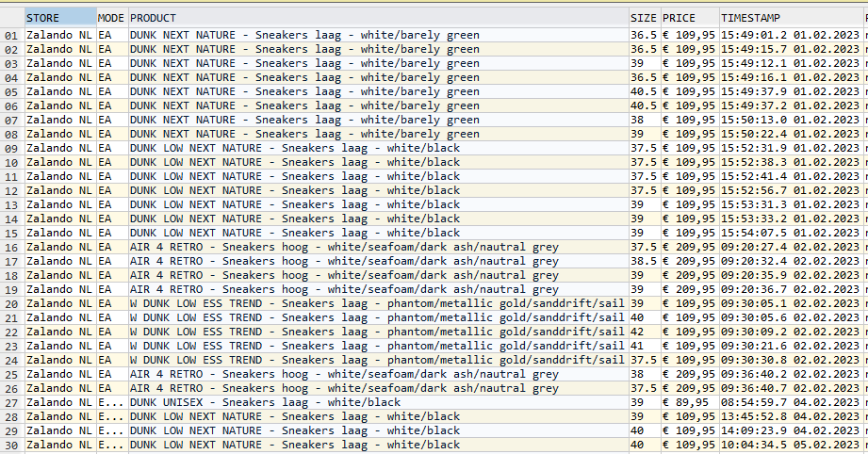Image resolution: width=868 pixels, height=454 pixels.
Task: Click the EA mode cell in row 05
Action: point(112,91)
